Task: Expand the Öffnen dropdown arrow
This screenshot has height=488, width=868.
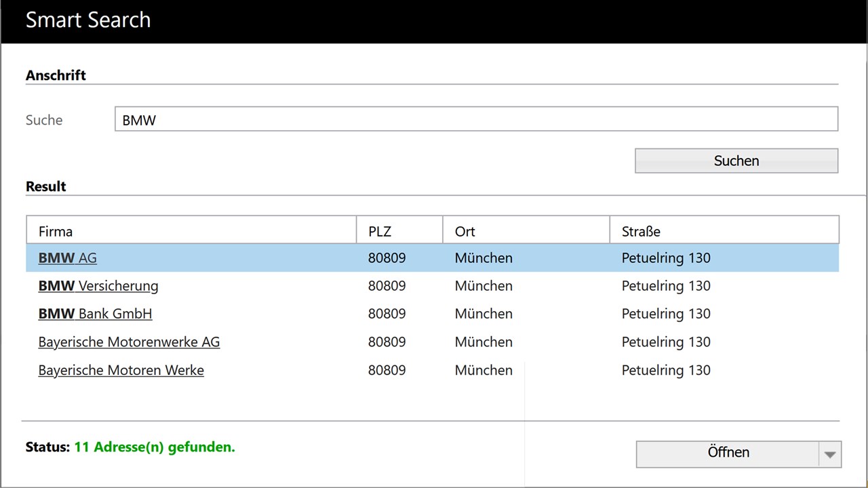Action: 831,454
